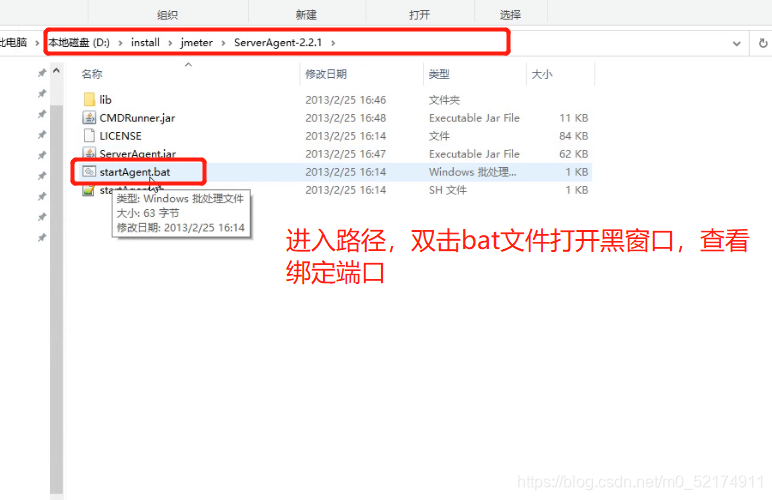Screen dimensions: 772x500
Task: Go to install folder in breadcrumb
Action: [145, 42]
